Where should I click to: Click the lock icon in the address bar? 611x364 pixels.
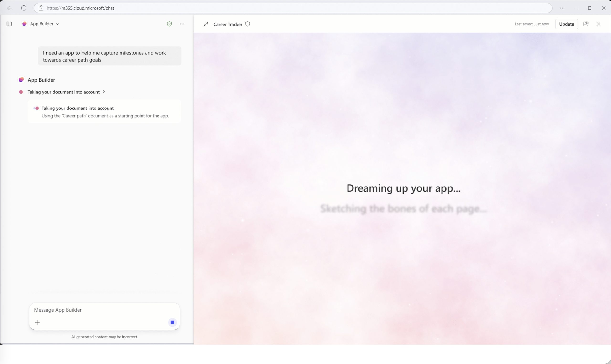(x=41, y=8)
